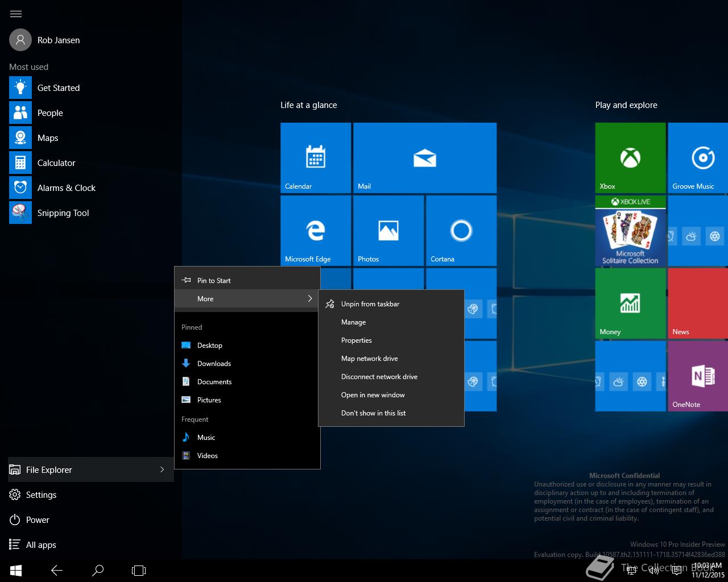Image resolution: width=728 pixels, height=582 pixels.
Task: Select Manage in submenu
Action: [x=391, y=322]
